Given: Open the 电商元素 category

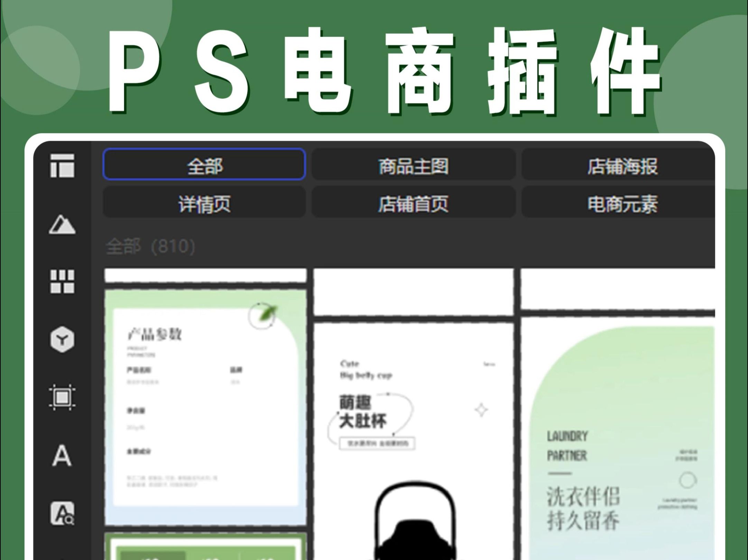Looking at the screenshot, I should click(x=618, y=202).
